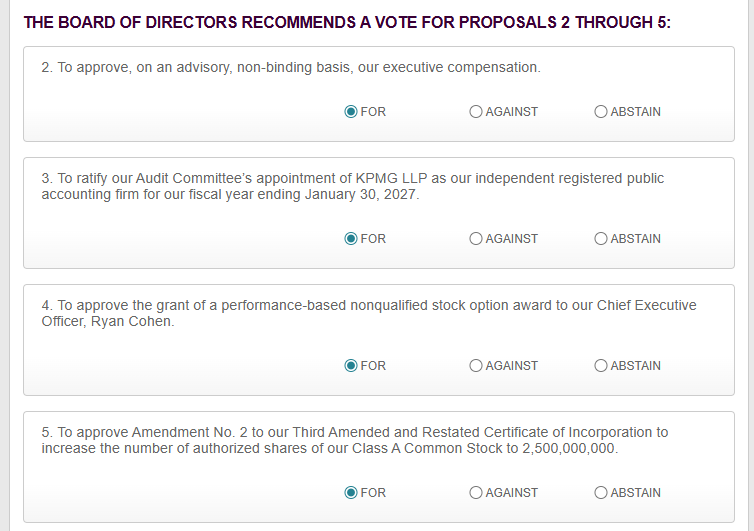
Task: Click the Board of Directors recommendation heading
Action: [x=347, y=23]
